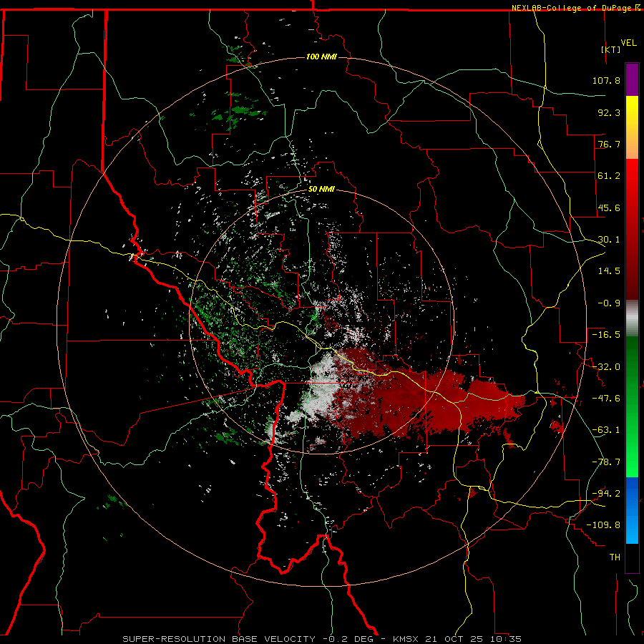This screenshot has width=644, height=644.
Task: Click the -109.8 velocity scale value
Action: [x=603, y=525]
